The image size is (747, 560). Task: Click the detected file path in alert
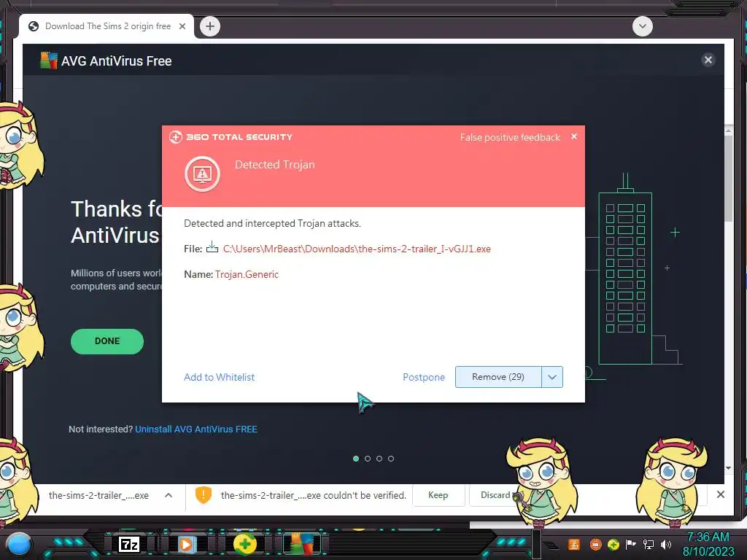[x=357, y=249]
